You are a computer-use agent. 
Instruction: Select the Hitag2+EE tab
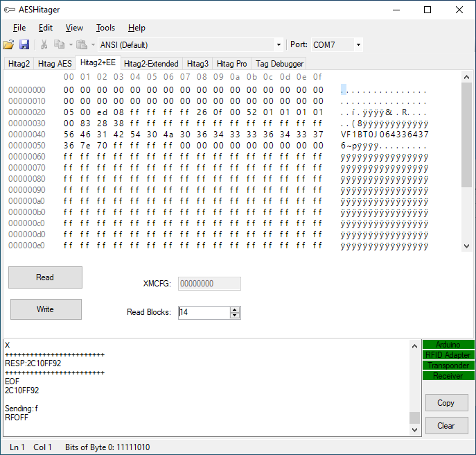point(98,62)
